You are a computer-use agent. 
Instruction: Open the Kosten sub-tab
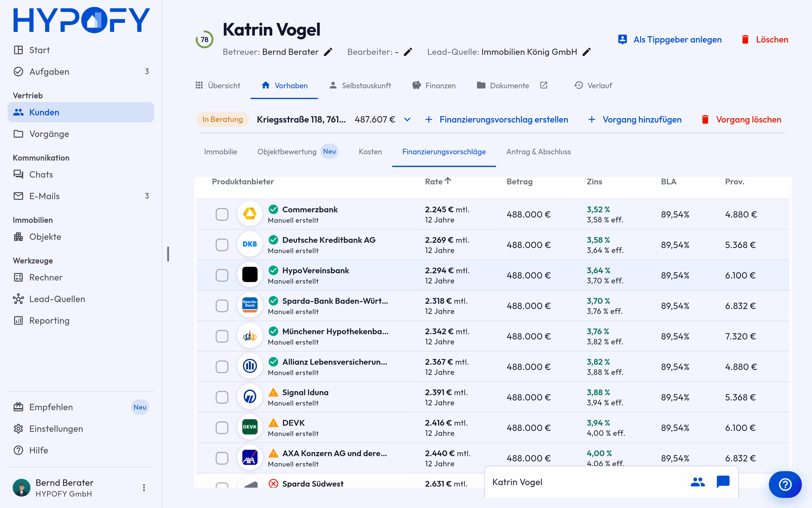coord(370,152)
